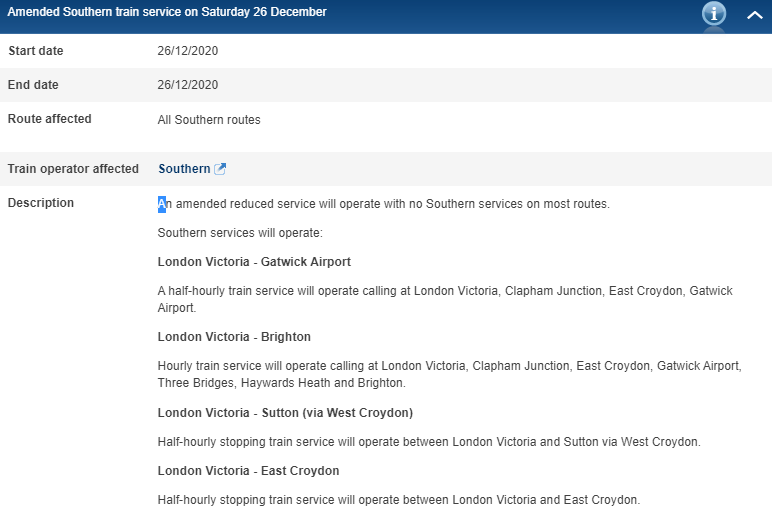Click the London Victoria - Brighton heading
The image size is (772, 518).
[234, 337]
